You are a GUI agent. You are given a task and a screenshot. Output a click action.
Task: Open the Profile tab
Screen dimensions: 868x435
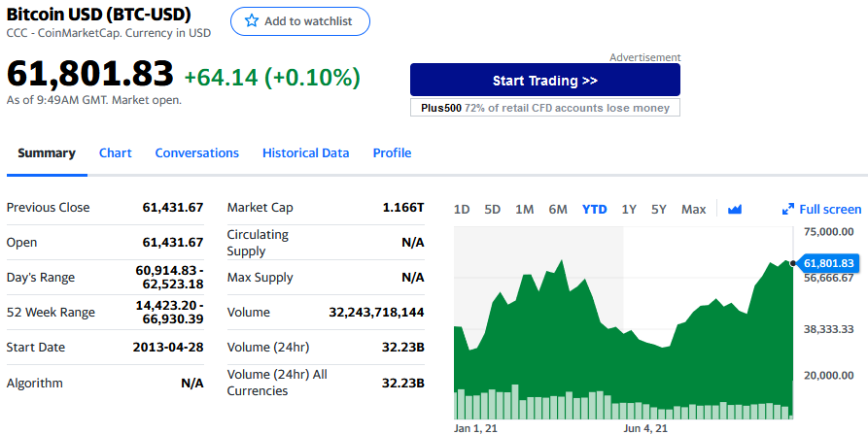coord(392,153)
